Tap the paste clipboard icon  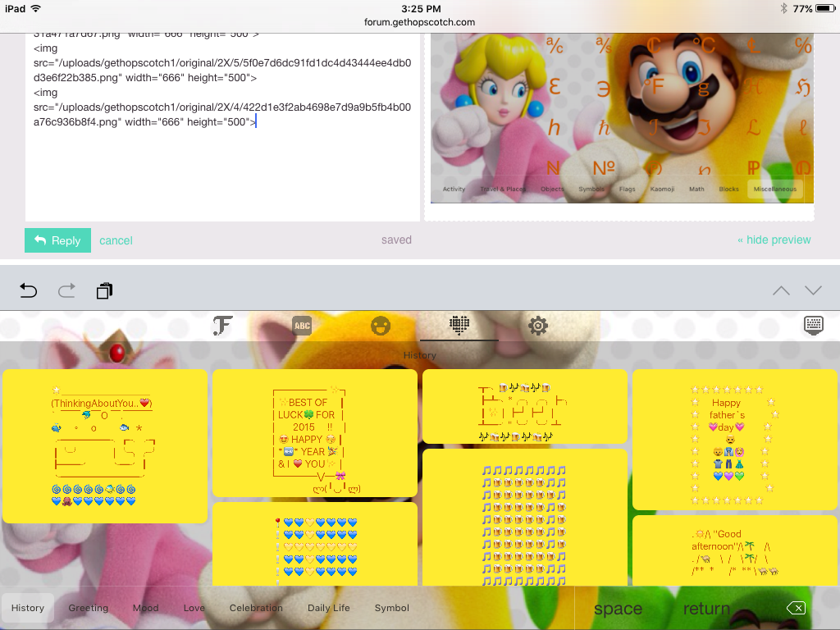click(104, 290)
